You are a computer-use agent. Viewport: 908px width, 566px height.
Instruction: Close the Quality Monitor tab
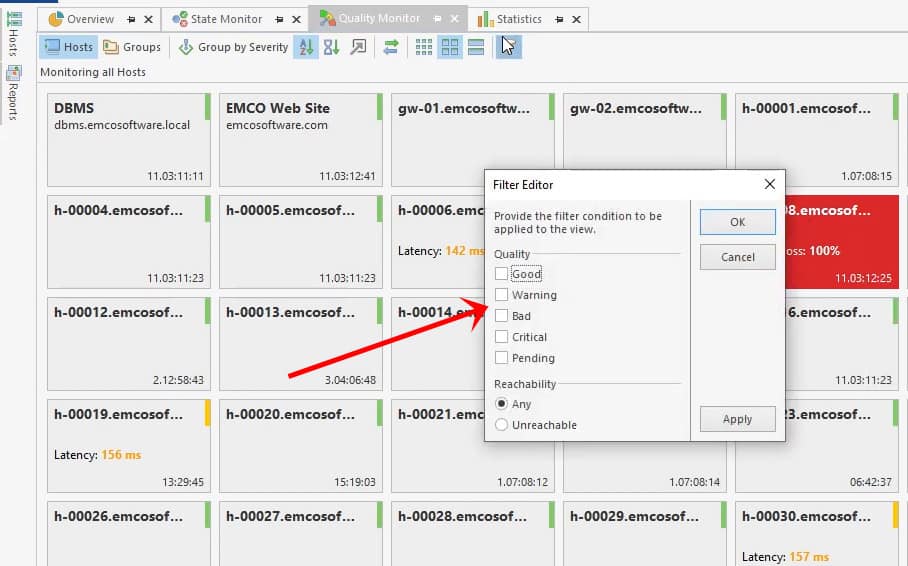[x=455, y=20]
